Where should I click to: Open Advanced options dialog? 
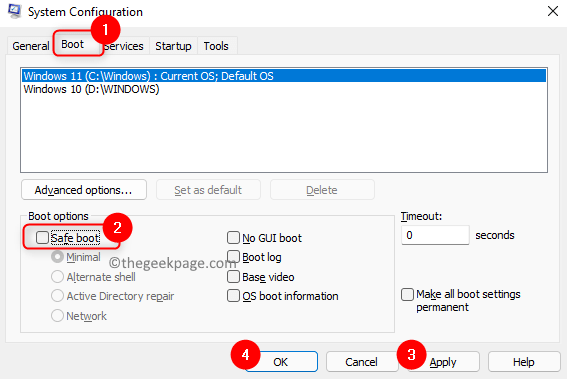(84, 190)
